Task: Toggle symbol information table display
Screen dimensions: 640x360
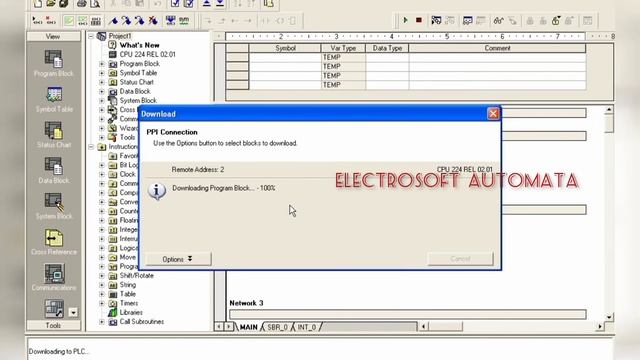Action: 96,20
